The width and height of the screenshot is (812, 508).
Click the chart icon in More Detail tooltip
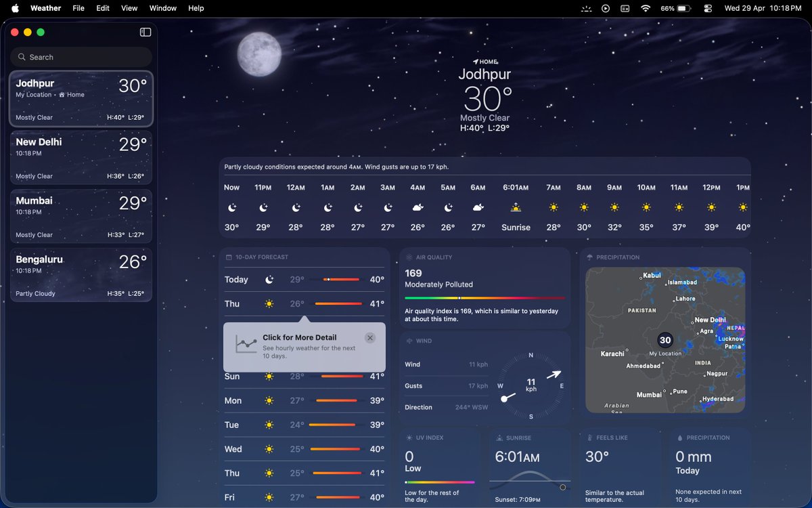246,344
